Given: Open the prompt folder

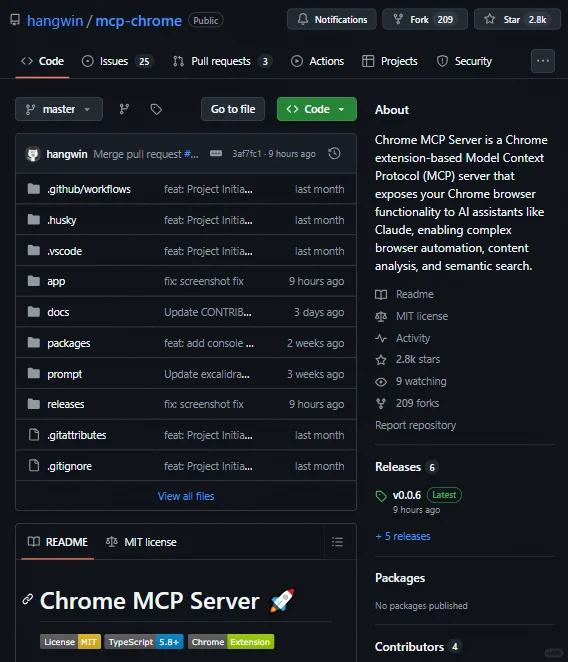Looking at the screenshot, I should pyautogui.click(x=64, y=374).
